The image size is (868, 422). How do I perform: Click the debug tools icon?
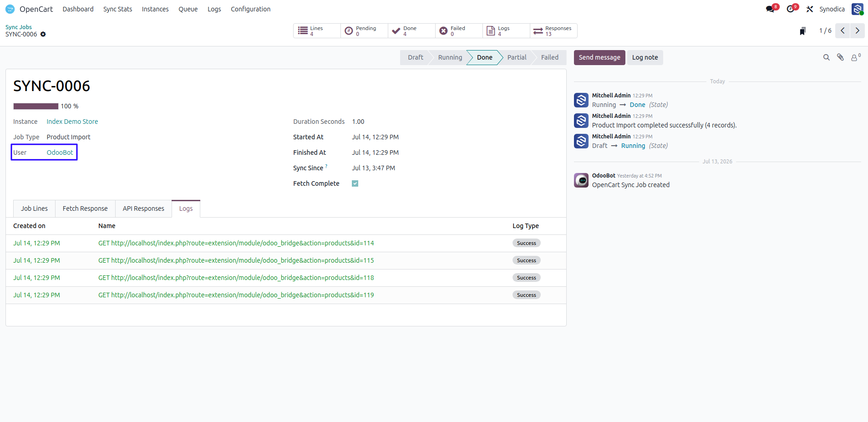[810, 9]
